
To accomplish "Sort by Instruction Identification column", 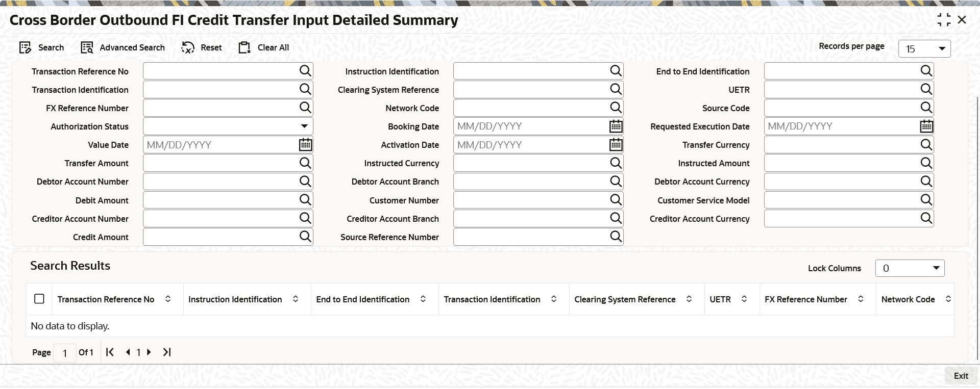I will pyautogui.click(x=296, y=299).
